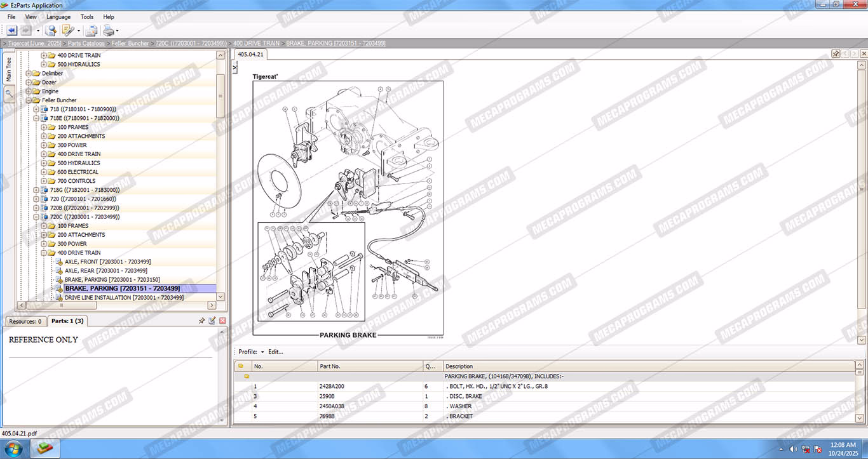
Task: Collapse the Feller Buncher tree node
Action: (x=29, y=100)
